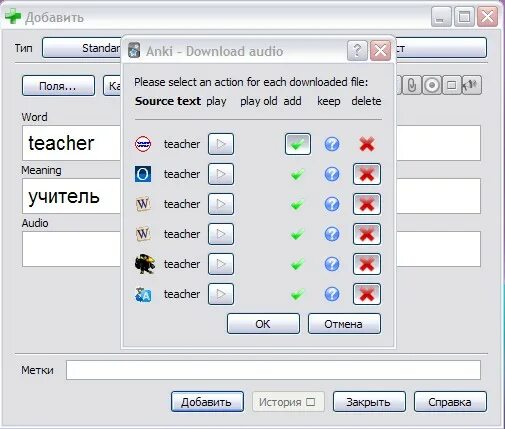Click the Word field containing teacher
The width and height of the screenshot is (505, 429).
(71, 143)
